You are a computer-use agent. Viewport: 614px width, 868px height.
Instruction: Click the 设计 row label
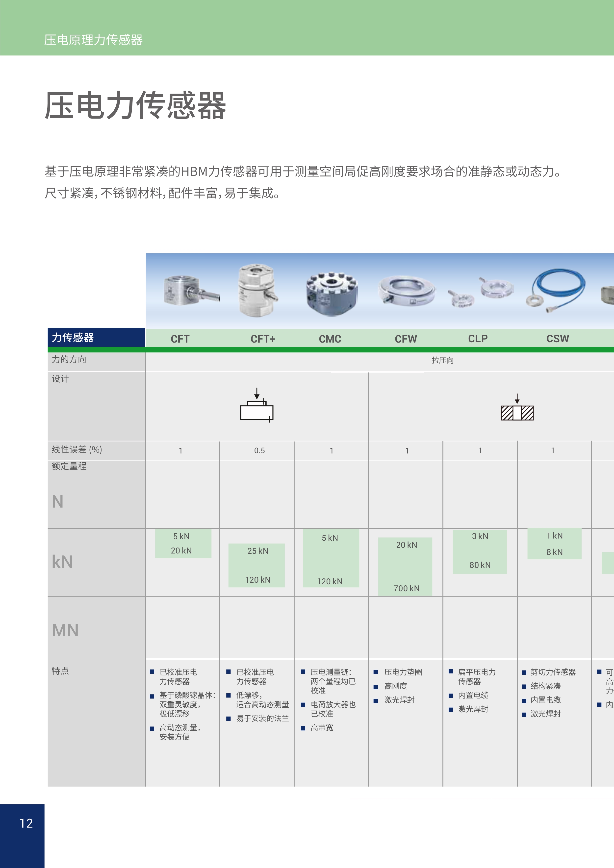click(x=60, y=379)
